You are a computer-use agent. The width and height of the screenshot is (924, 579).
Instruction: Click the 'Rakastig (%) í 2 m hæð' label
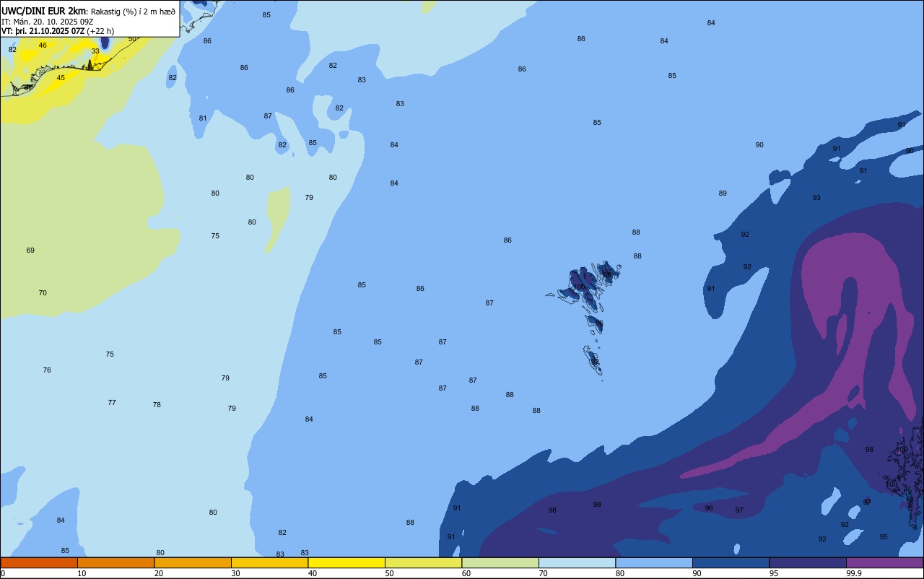(x=133, y=12)
